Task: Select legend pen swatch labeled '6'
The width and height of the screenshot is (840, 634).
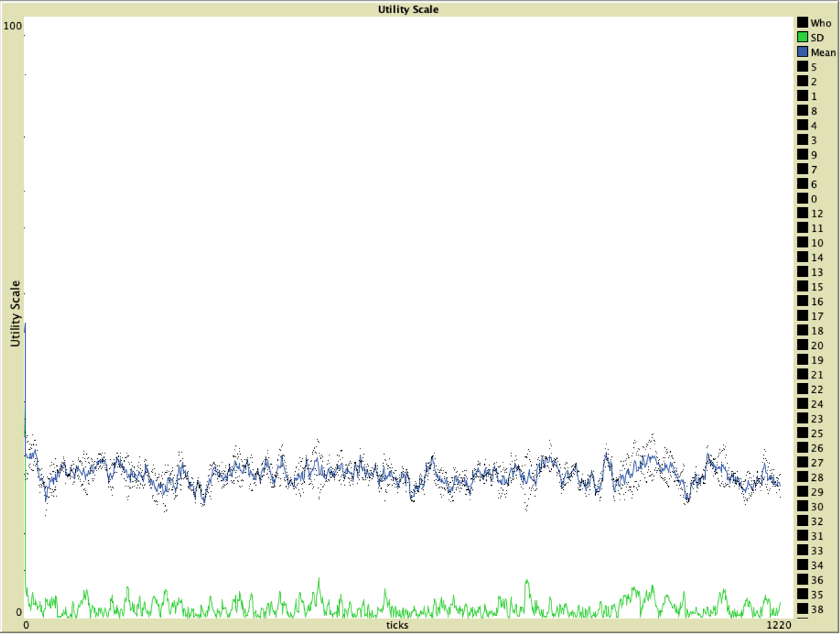Action: pyautogui.click(x=802, y=184)
